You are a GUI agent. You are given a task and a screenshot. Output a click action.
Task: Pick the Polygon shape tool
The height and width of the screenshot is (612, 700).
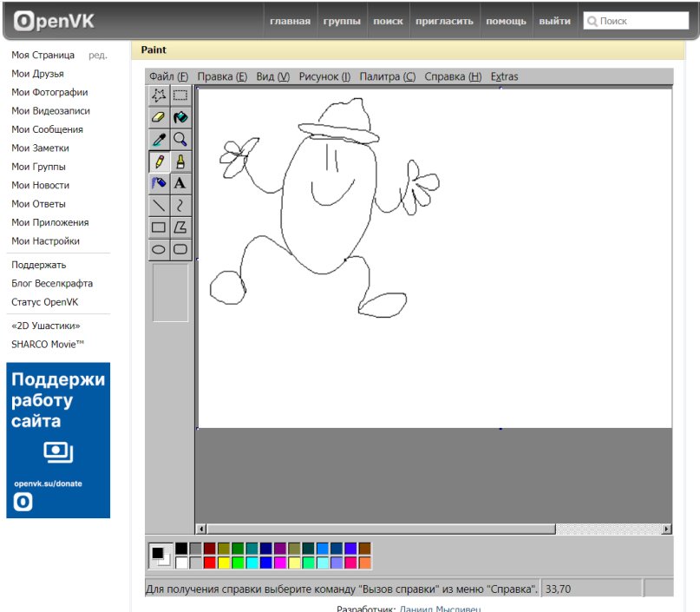(x=180, y=227)
